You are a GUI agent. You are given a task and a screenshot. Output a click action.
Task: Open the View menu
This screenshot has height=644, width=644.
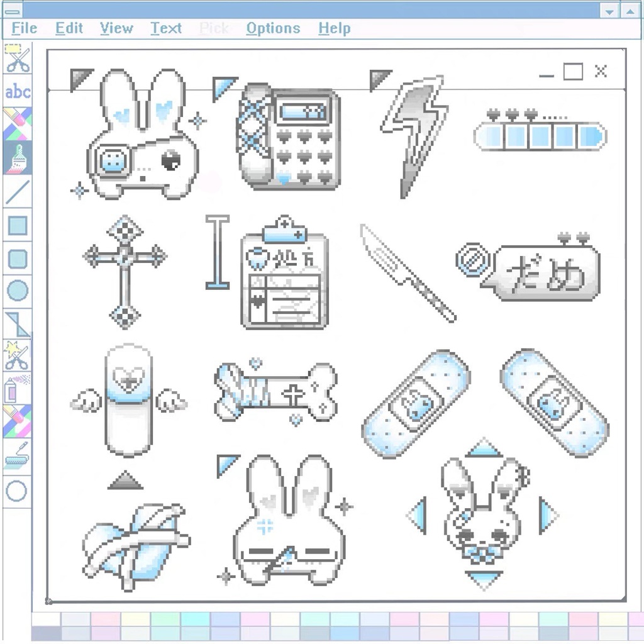pyautogui.click(x=116, y=28)
